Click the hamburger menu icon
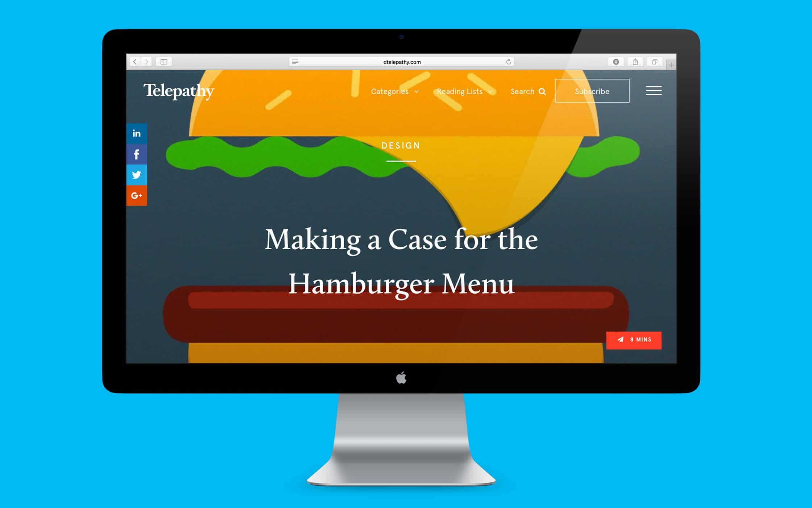 654,91
